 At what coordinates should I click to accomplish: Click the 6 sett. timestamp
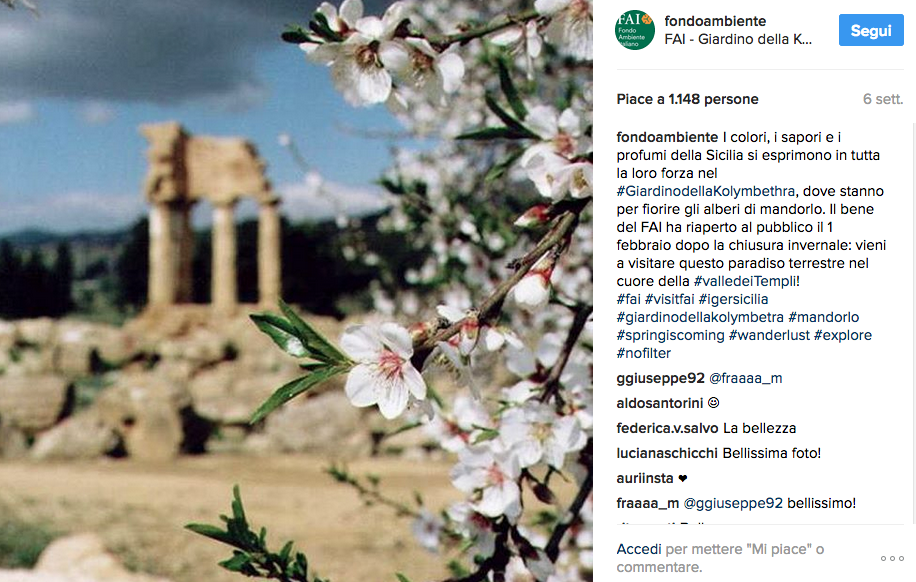coord(883,99)
